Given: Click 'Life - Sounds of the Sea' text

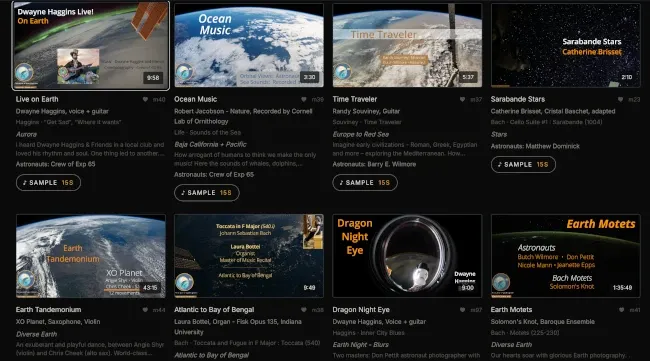Looking at the screenshot, I should tap(207, 133).
